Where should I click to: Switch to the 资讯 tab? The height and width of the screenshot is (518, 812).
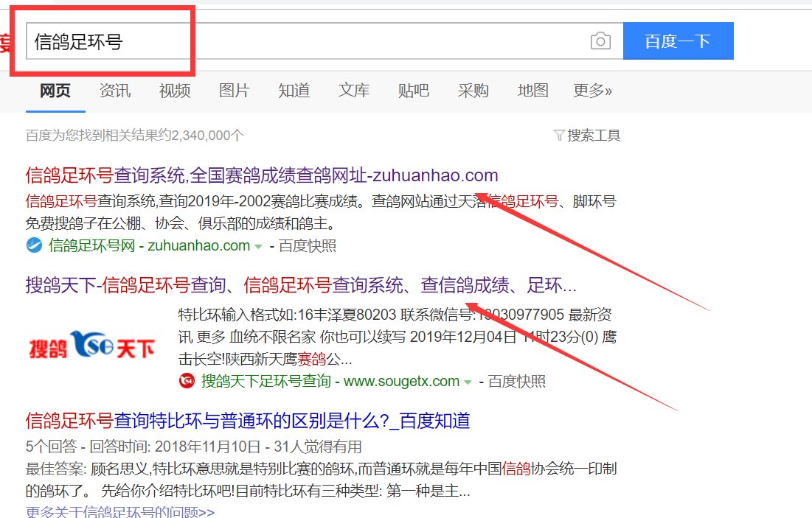point(115,91)
